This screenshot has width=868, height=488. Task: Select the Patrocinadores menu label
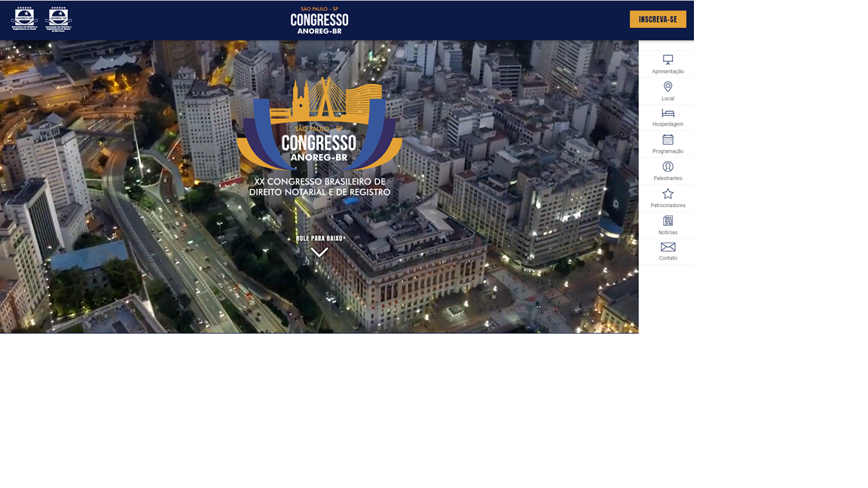pos(668,206)
